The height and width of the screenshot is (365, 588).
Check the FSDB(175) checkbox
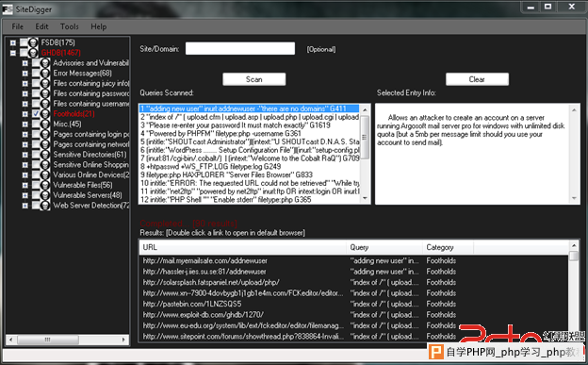pyautogui.click(x=24, y=42)
